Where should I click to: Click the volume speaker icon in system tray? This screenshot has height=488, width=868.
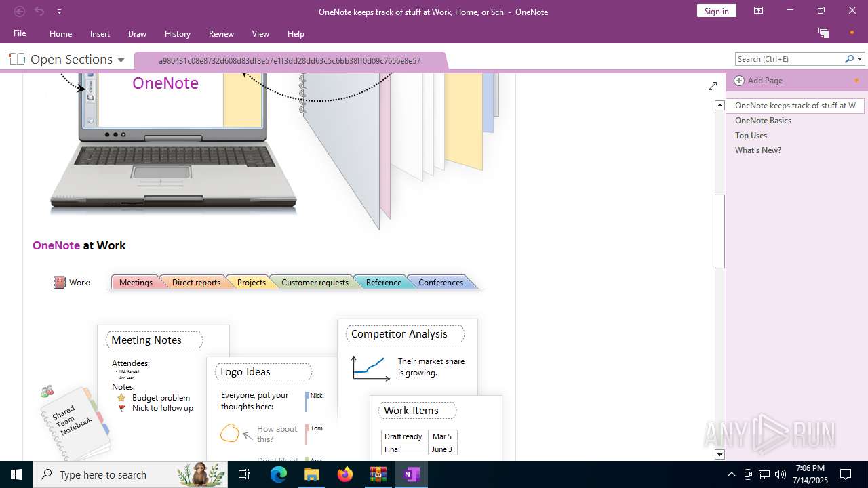781,474
